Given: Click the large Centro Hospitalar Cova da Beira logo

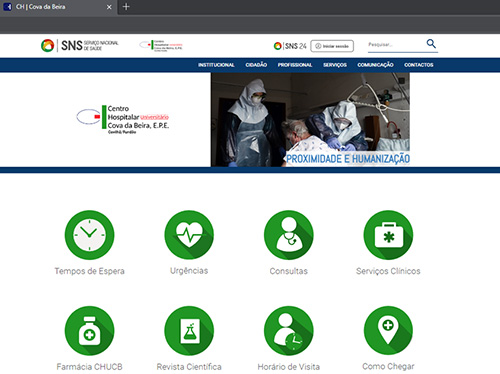Looking at the screenshot, I should tap(123, 119).
